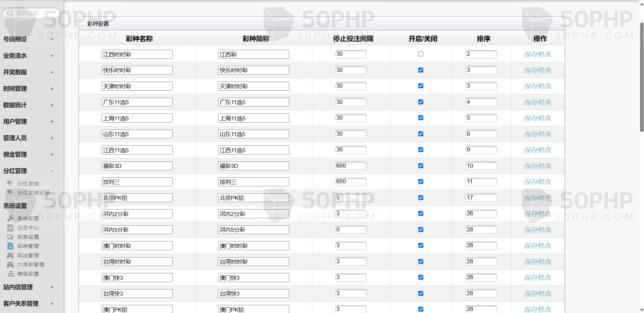Disable the checkbox for 福彩3D row

[x=421, y=166]
